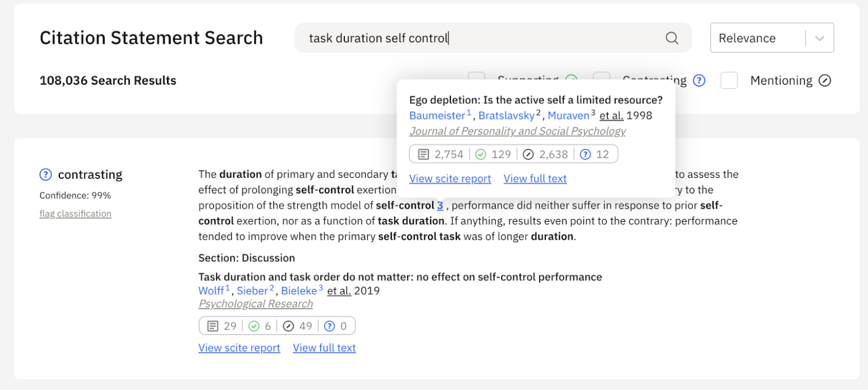Click the blue question mark beside the Contrasting filter
The height and width of the screenshot is (390, 868).
(699, 81)
